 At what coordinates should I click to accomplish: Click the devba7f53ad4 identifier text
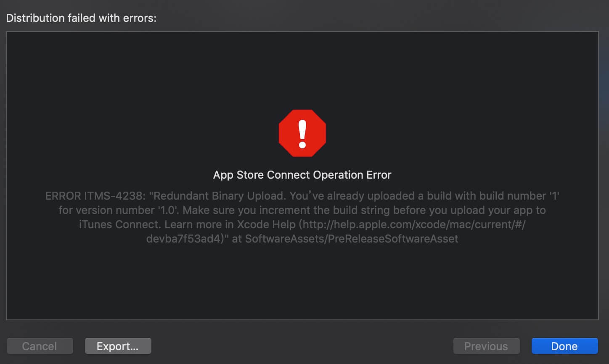[x=183, y=239]
